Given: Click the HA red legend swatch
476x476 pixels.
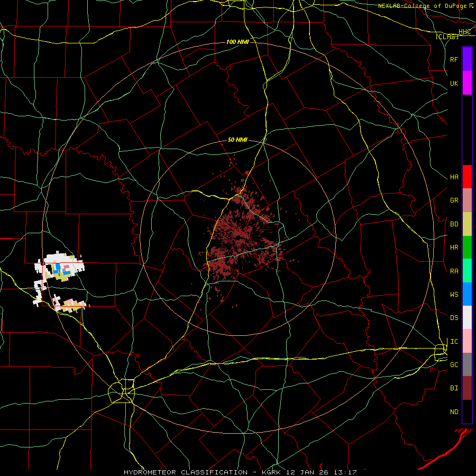Looking at the screenshot, I should [x=467, y=177].
